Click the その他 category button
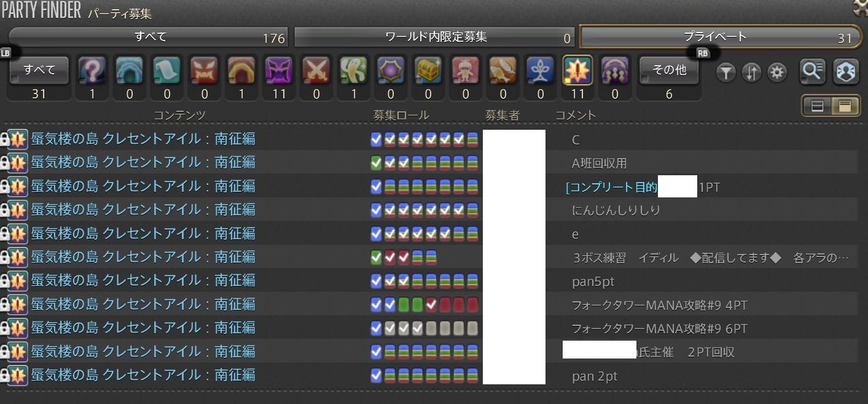 [x=669, y=70]
